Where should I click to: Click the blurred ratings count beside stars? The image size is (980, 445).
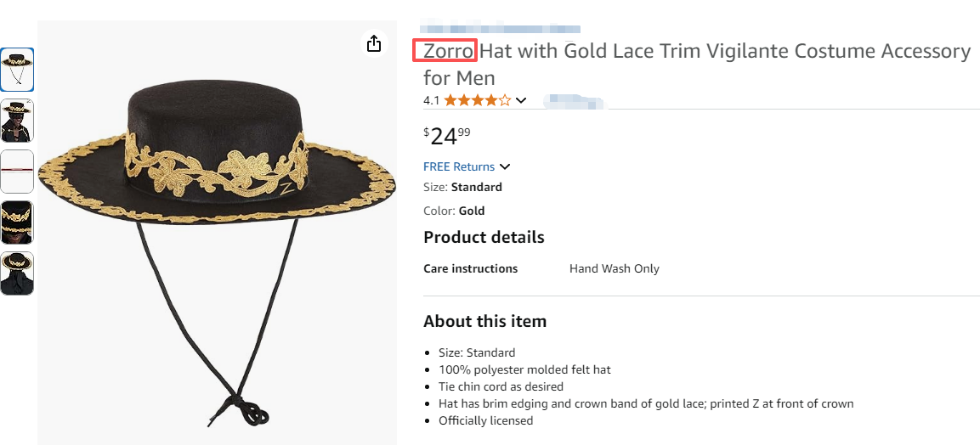(x=574, y=102)
